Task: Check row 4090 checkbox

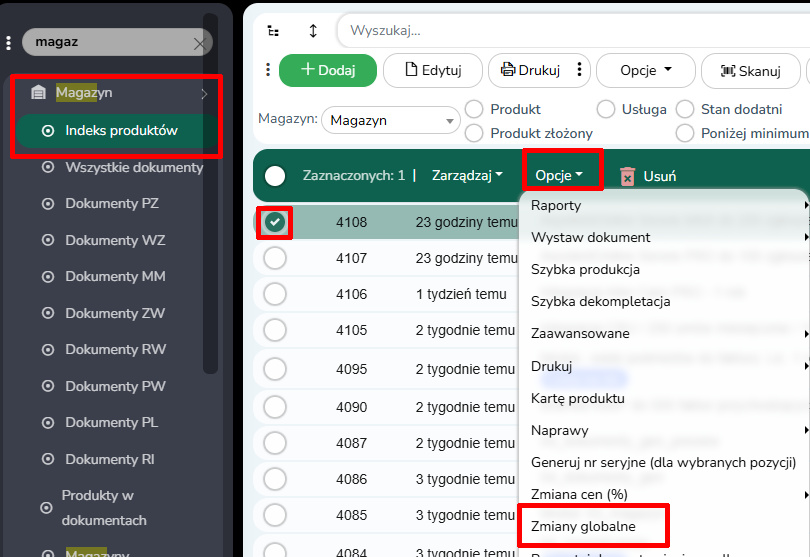Action: 275,407
